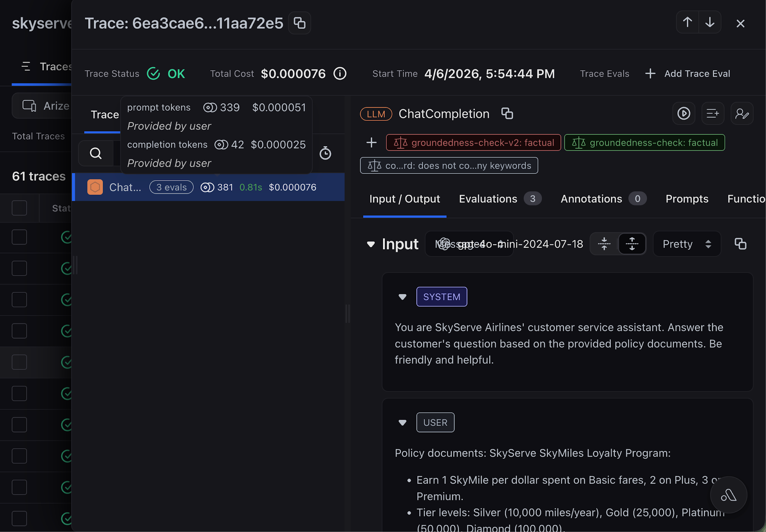
Task: Click the add-to-dataset icon
Action: point(713,113)
